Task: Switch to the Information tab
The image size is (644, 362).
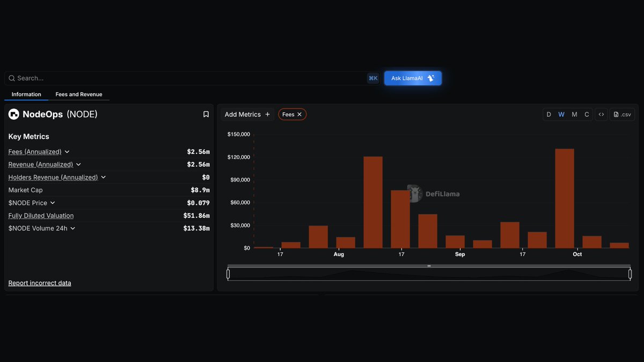Action: pos(26,94)
